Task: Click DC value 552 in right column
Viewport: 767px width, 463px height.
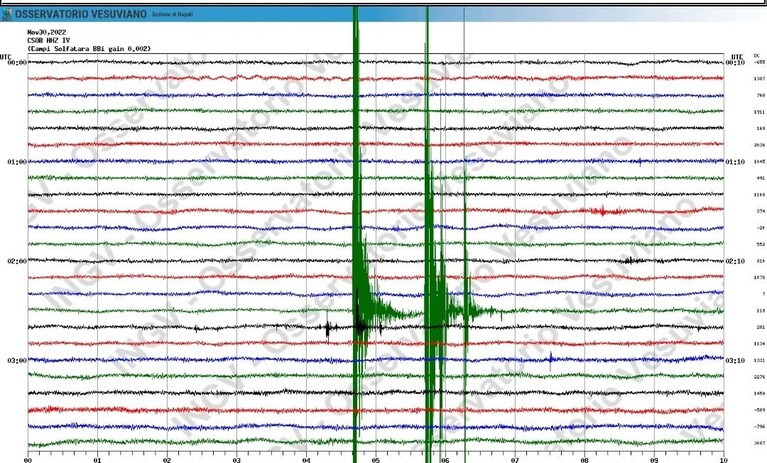Action: [x=761, y=244]
